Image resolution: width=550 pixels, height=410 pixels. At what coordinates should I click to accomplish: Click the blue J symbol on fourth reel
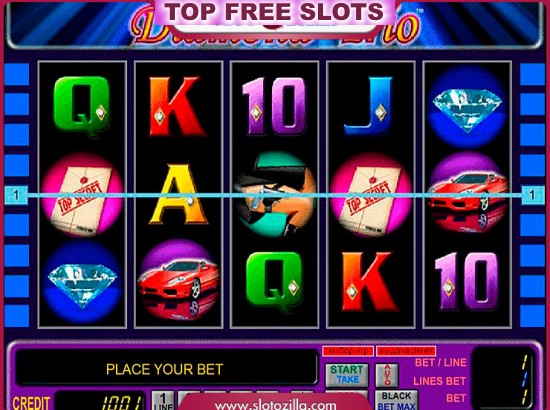[368, 106]
